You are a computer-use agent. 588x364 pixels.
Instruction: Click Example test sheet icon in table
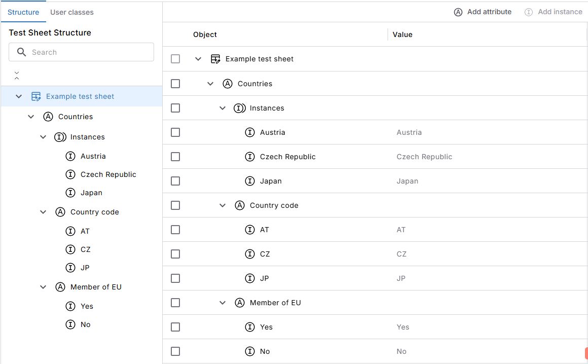pyautogui.click(x=215, y=59)
